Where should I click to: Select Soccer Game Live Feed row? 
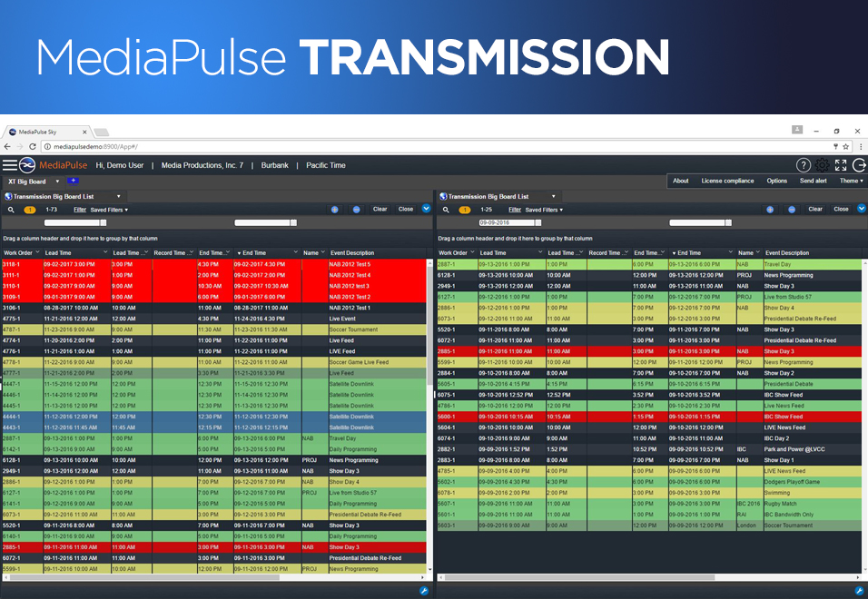213,362
